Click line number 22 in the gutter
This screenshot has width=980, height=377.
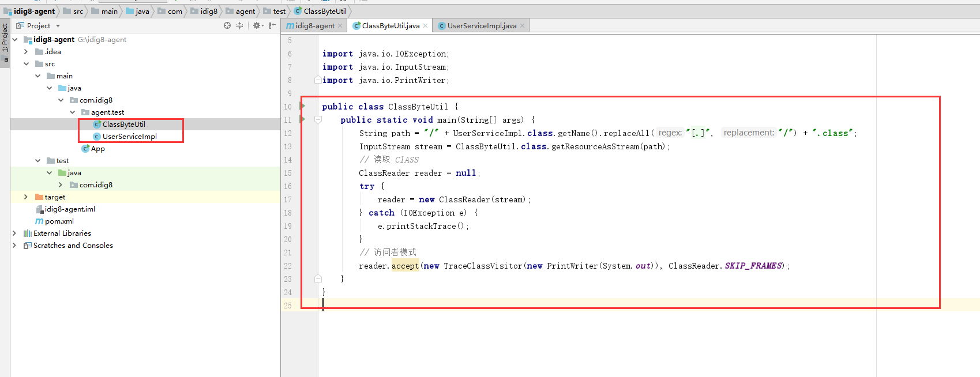tap(288, 266)
